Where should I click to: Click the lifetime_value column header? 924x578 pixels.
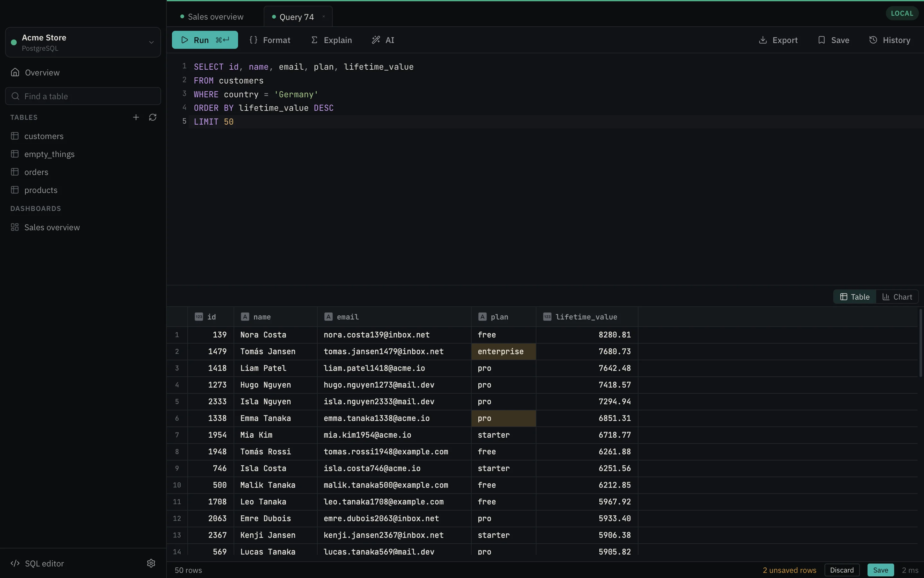tap(587, 317)
